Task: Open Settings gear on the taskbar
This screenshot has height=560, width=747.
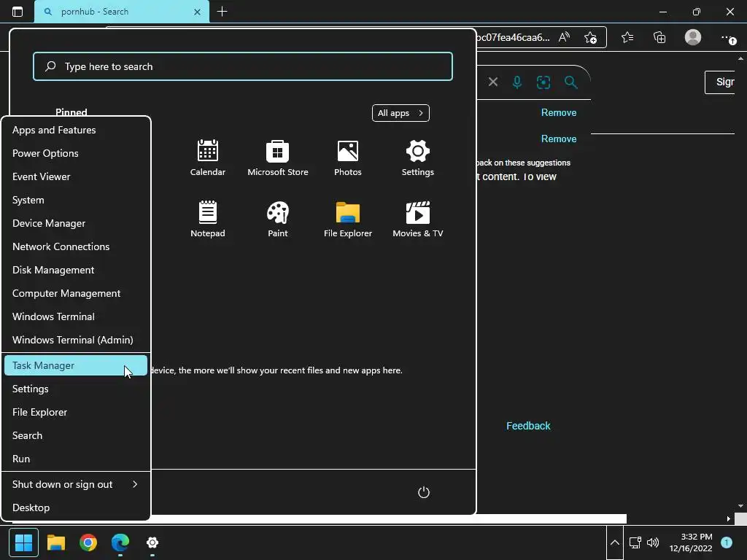Action: coord(152,542)
